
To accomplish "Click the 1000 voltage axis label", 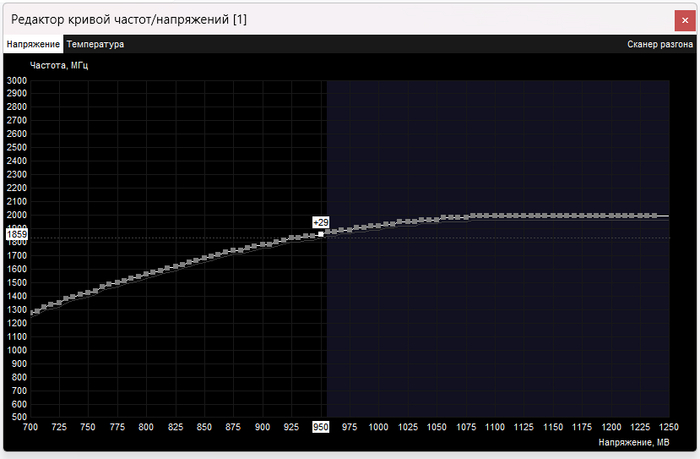I will coord(378,427).
